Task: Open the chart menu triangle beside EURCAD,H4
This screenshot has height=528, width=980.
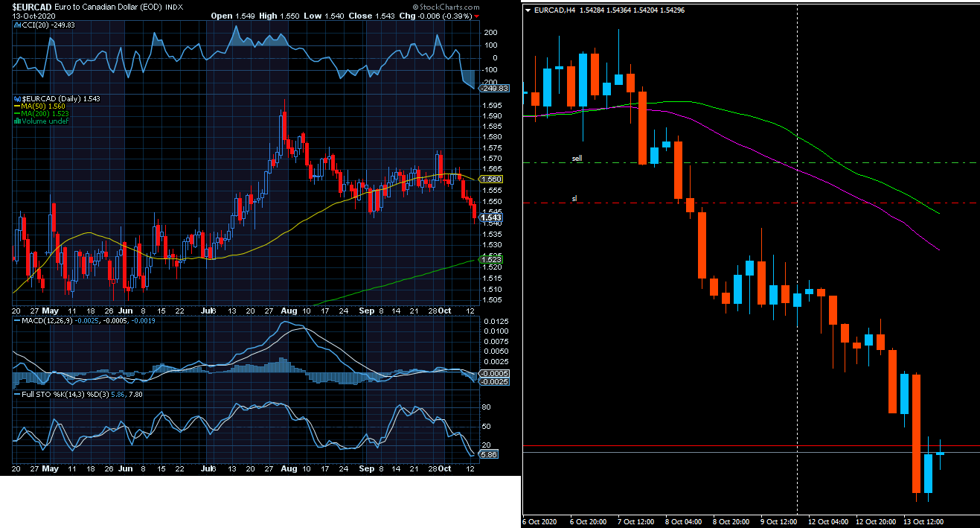Action: pos(528,10)
